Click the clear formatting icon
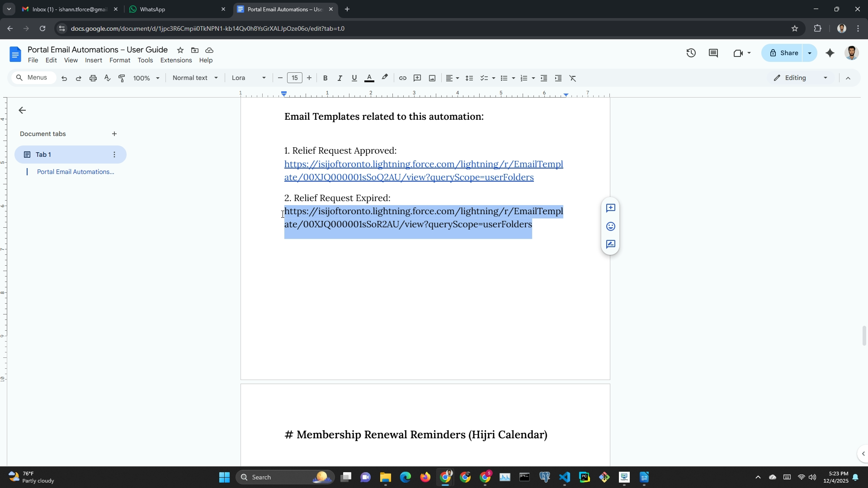This screenshot has height=488, width=868. click(573, 78)
